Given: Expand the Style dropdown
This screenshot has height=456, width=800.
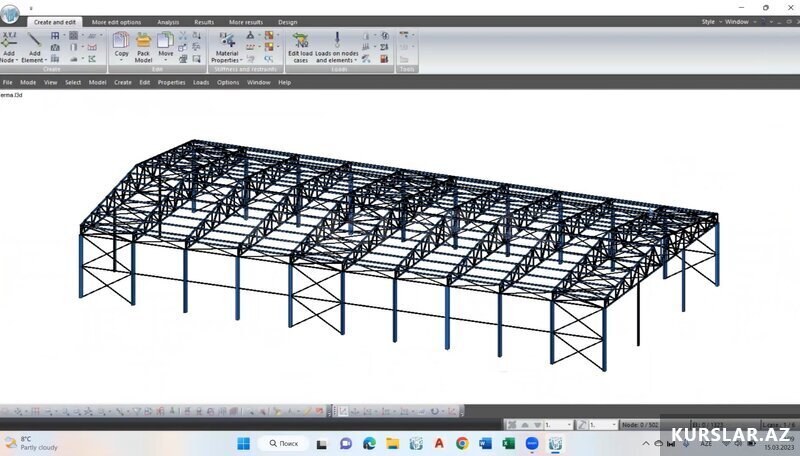Looking at the screenshot, I should tap(709, 21).
